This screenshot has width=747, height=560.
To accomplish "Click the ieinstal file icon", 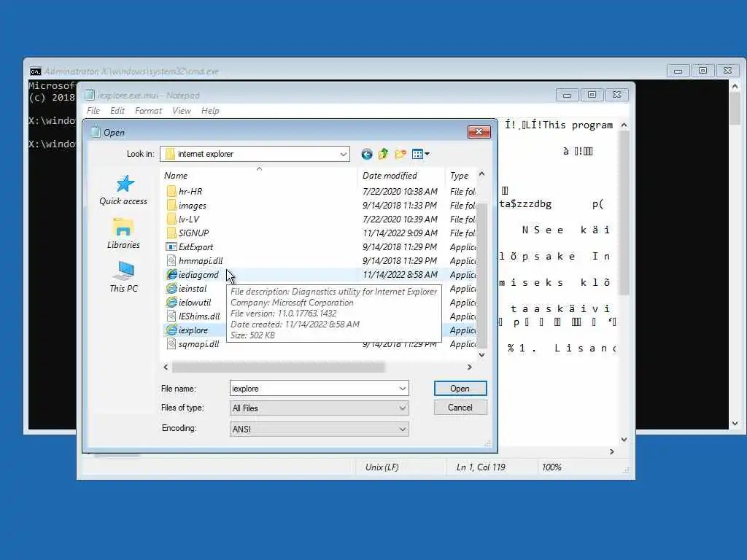I will pos(171,289).
